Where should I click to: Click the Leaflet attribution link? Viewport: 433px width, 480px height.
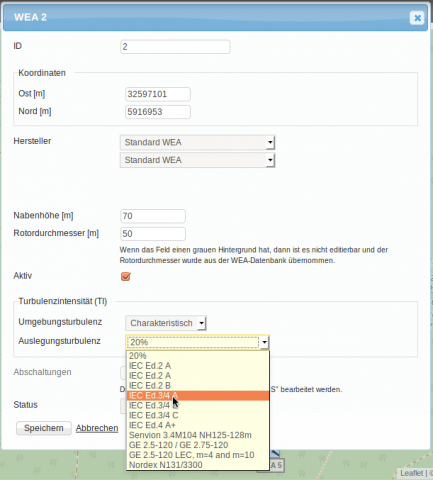pos(412,473)
